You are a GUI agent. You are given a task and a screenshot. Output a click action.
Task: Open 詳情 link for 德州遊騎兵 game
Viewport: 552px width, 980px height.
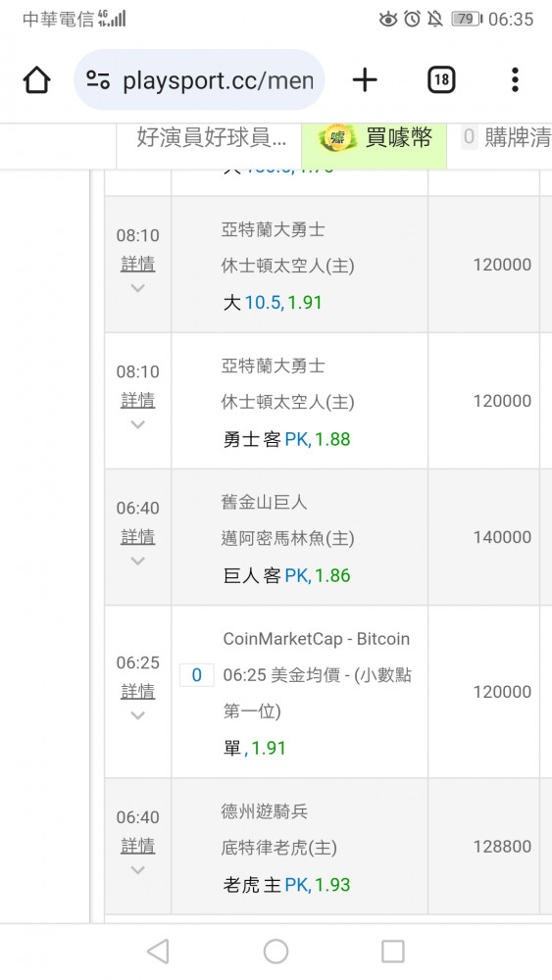[137, 846]
